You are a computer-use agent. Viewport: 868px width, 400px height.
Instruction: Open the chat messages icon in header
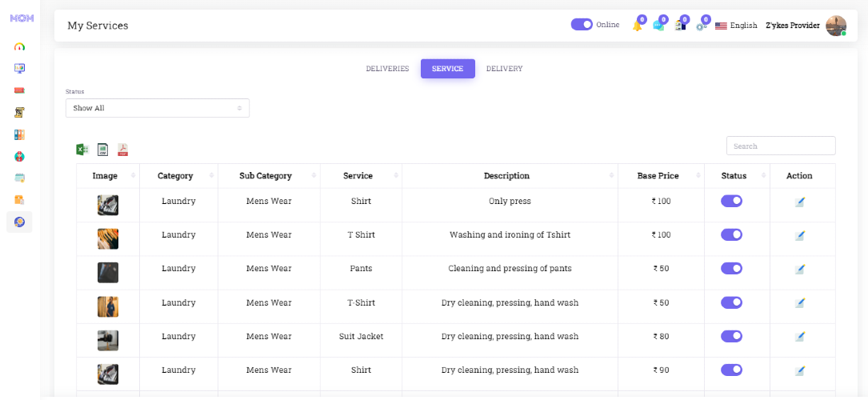[658, 26]
